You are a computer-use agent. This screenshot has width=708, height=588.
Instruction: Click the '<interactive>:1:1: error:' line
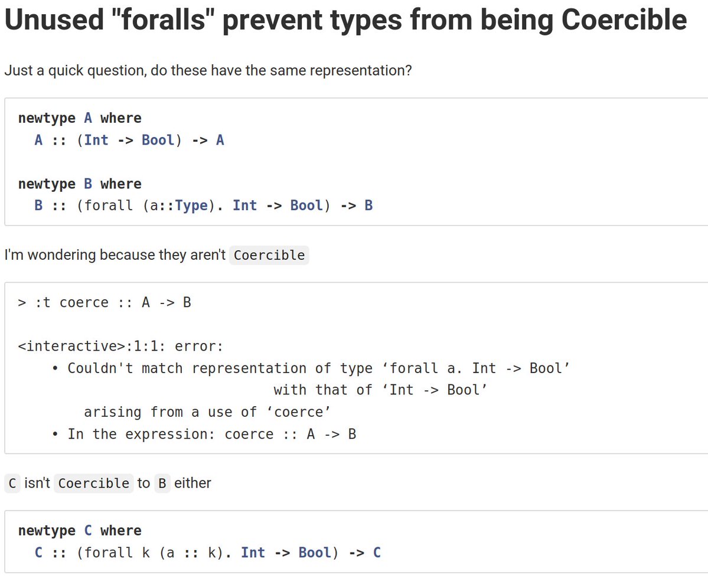[120, 346]
